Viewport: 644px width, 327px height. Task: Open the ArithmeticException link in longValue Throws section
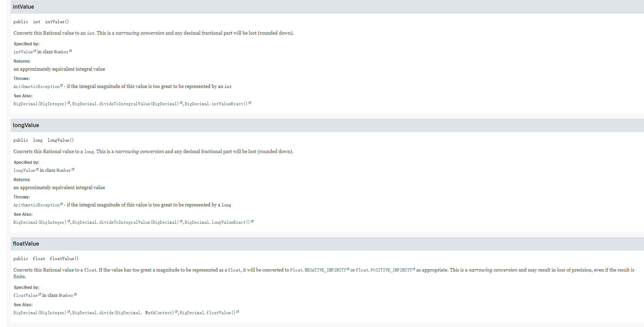pos(36,205)
